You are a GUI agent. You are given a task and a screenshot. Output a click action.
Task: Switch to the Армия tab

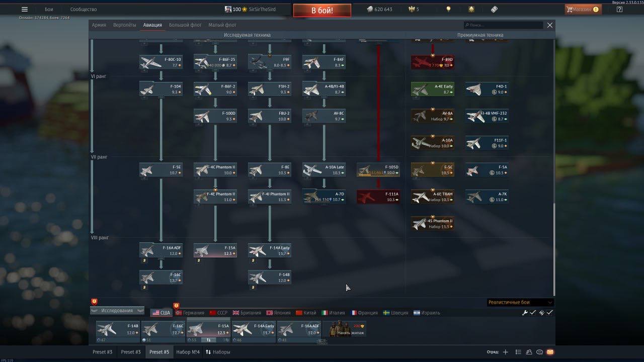[x=99, y=25]
